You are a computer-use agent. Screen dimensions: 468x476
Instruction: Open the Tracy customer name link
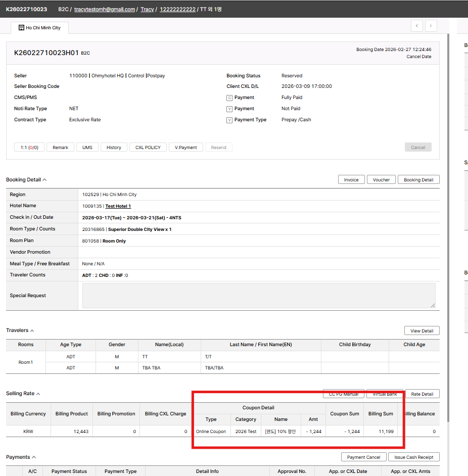pos(147,9)
